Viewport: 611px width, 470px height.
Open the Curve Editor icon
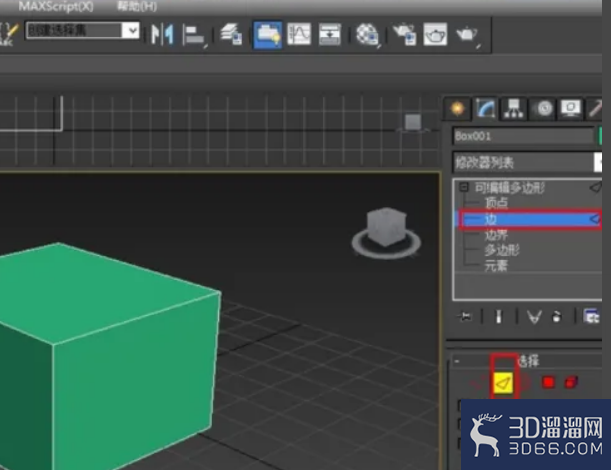pos(299,34)
